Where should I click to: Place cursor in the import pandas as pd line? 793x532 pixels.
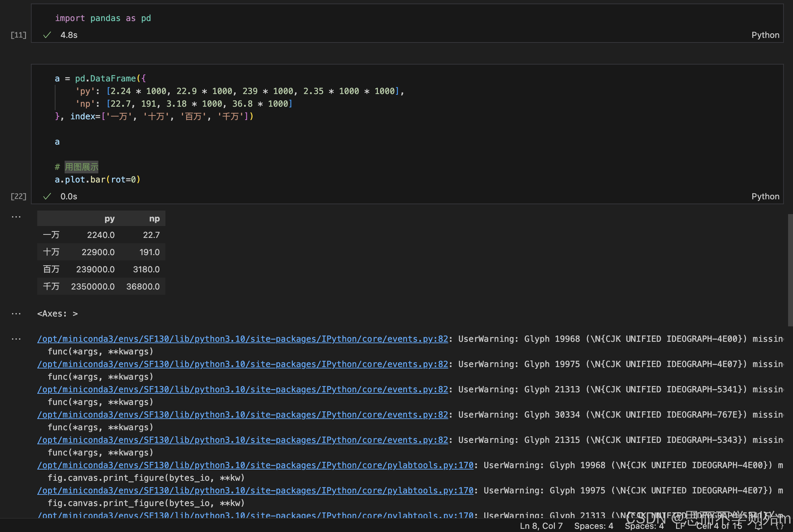[103, 18]
